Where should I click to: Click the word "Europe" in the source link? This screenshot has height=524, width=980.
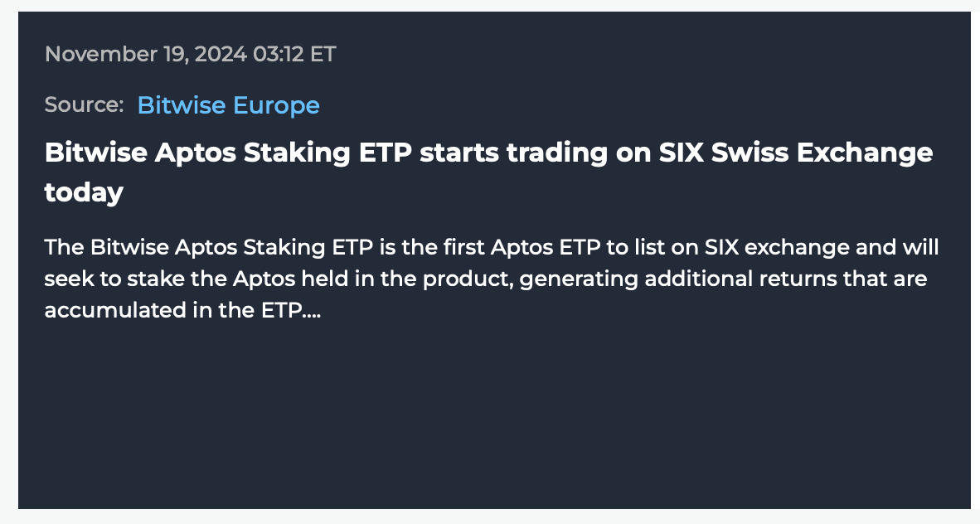(276, 105)
